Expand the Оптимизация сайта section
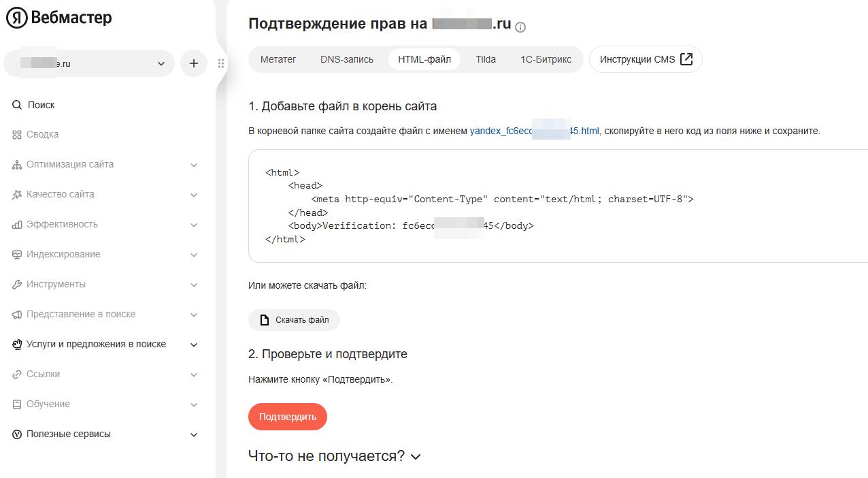This screenshot has width=868, height=478. pyautogui.click(x=194, y=165)
